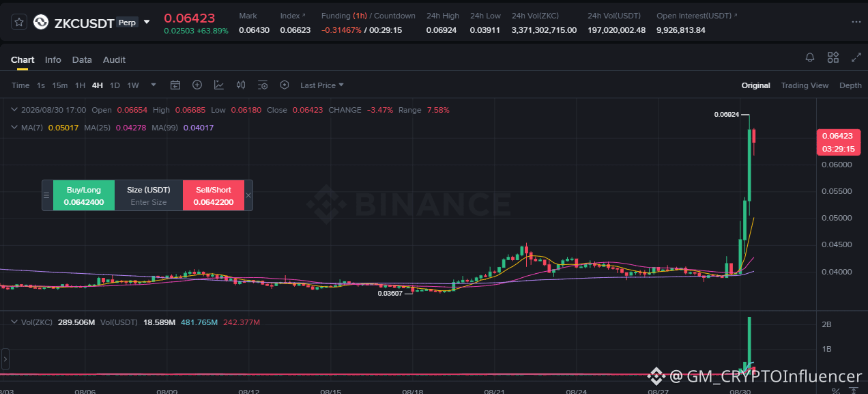Open the go-to-date calendar icon
Viewport: 868px width, 394px height.
175,85
